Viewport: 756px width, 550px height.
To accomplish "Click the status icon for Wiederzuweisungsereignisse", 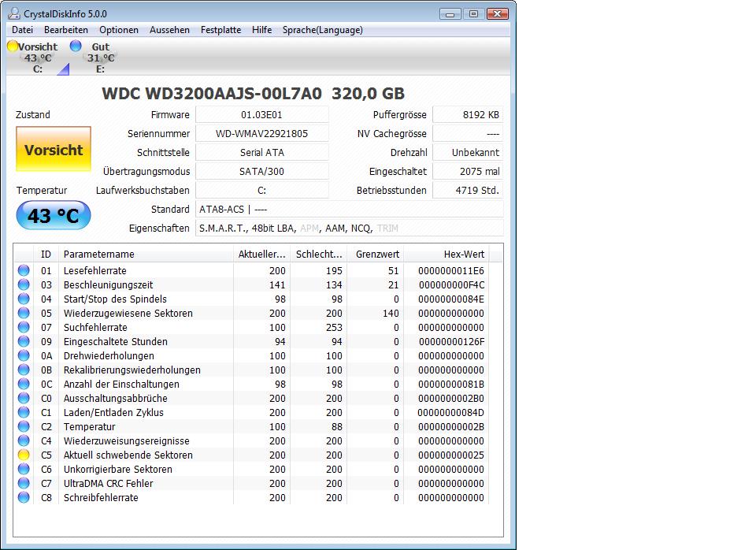I will pos(24,440).
